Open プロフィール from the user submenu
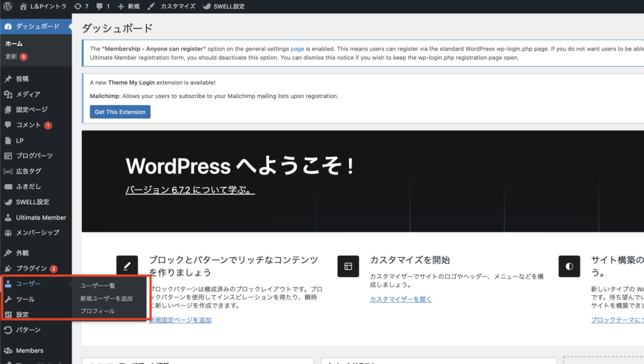Screen dimensions: 644x364 [97, 311]
